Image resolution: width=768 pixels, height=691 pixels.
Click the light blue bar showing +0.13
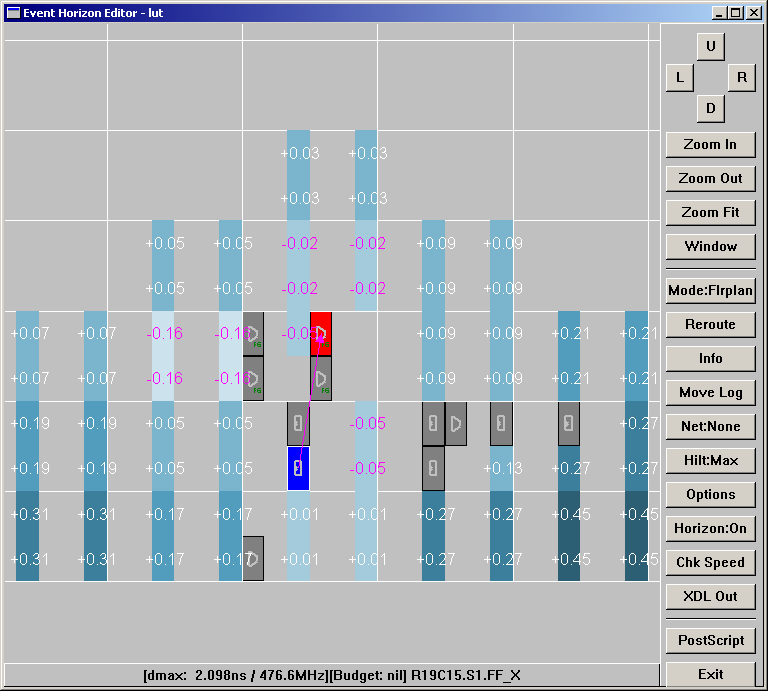point(501,468)
